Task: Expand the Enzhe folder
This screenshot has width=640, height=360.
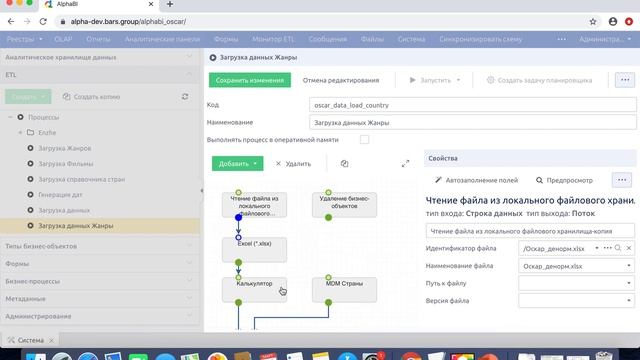Action: click(x=20, y=133)
